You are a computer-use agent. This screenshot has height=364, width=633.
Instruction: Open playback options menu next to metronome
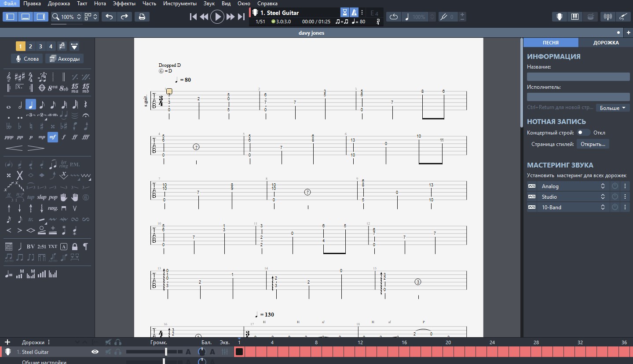[362, 13]
